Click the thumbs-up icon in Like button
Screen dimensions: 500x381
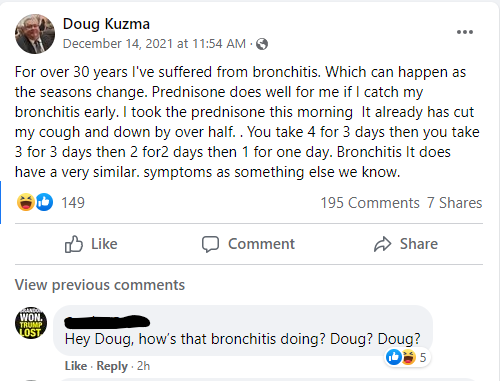[x=73, y=244]
